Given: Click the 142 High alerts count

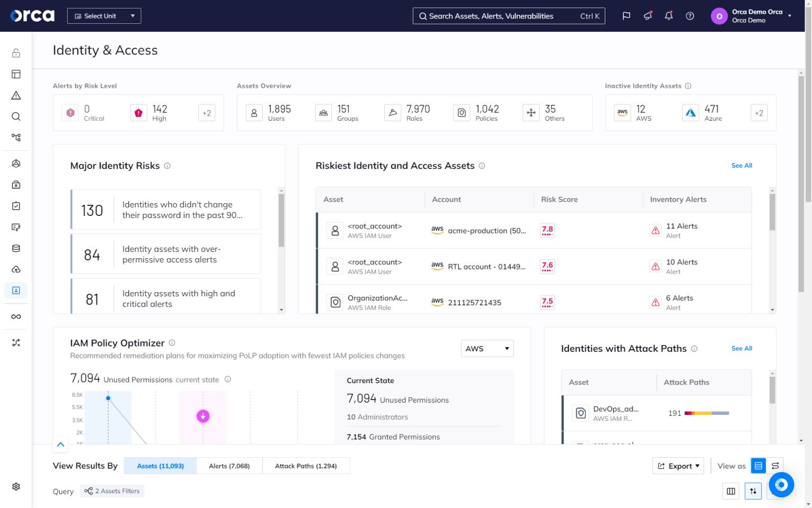Looking at the screenshot, I should click(x=160, y=109).
